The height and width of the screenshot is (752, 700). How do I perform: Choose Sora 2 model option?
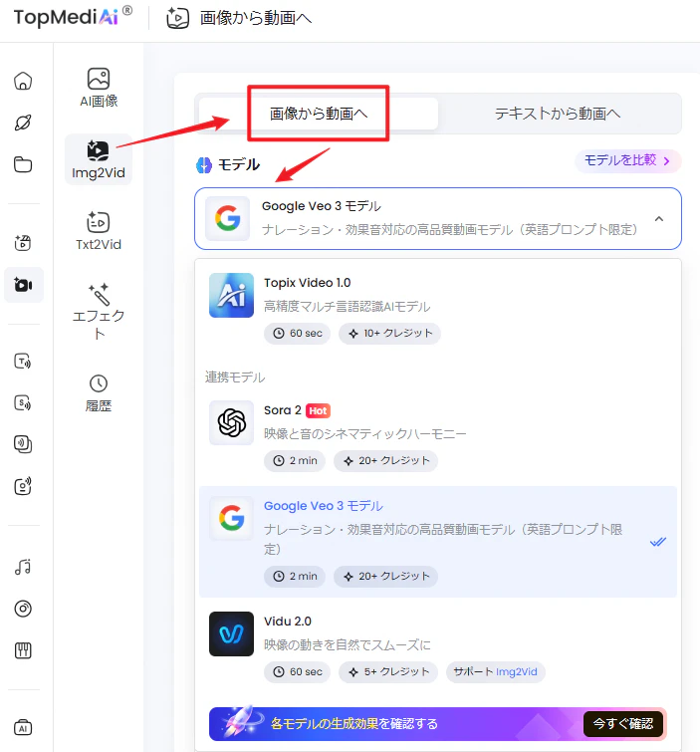tap(438, 436)
